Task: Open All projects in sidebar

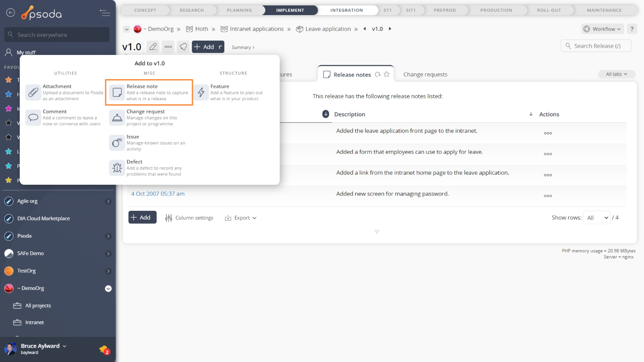Action: [x=38, y=305]
